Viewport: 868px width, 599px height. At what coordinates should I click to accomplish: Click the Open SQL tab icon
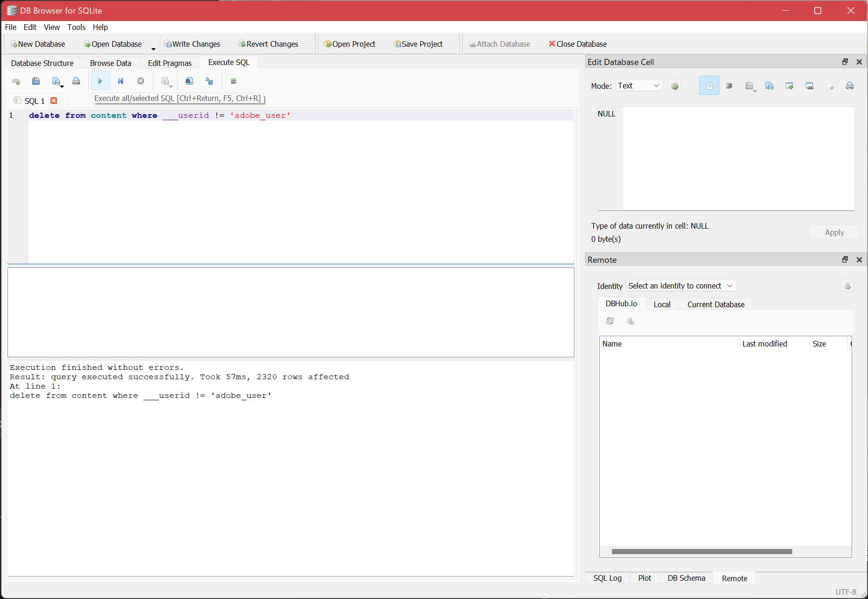click(16, 81)
